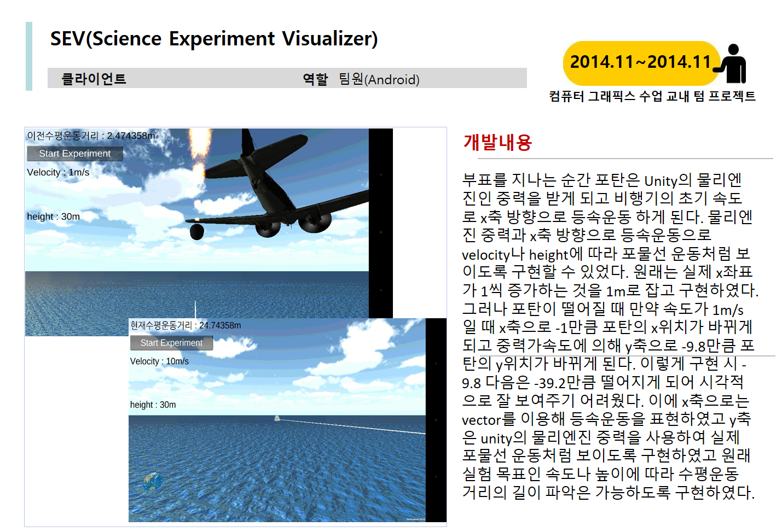Click the 이전수평운동거리 : 2.474358m readout
Image resolution: width=782 pixels, height=532 pixels.
pyautogui.click(x=91, y=136)
